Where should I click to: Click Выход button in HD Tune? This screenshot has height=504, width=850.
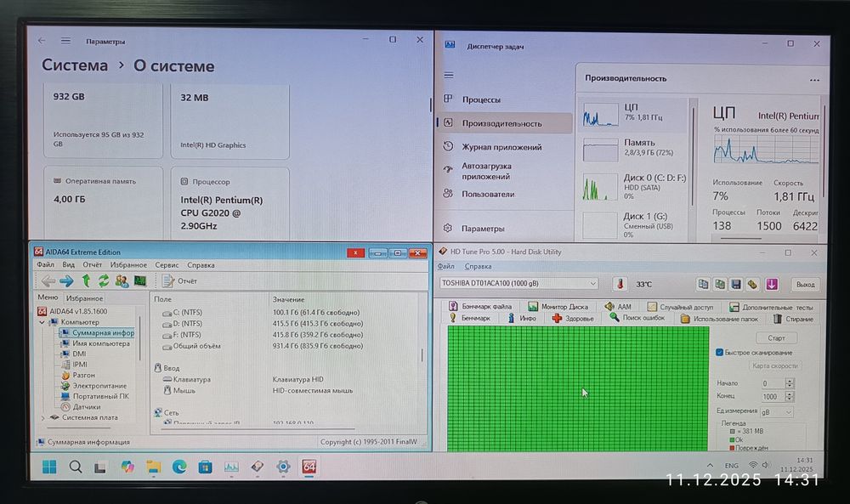[805, 284]
